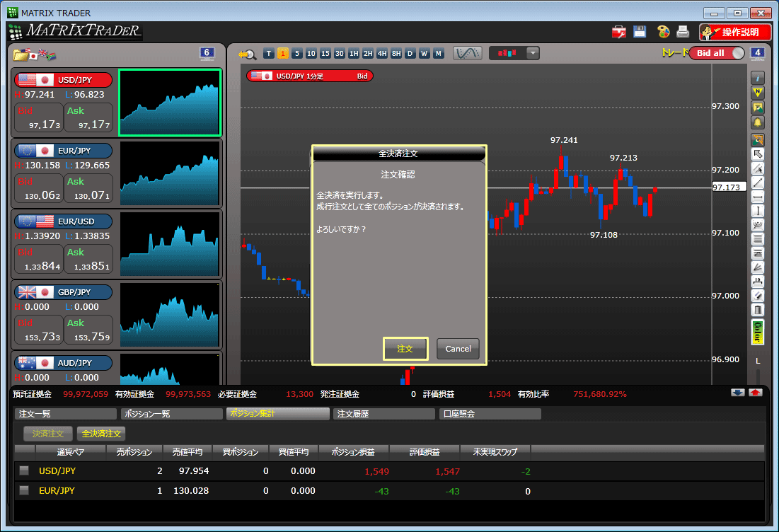The height and width of the screenshot is (532, 779).
Task: Select the USD/JPY mini chart thumbnail
Action: point(170,103)
